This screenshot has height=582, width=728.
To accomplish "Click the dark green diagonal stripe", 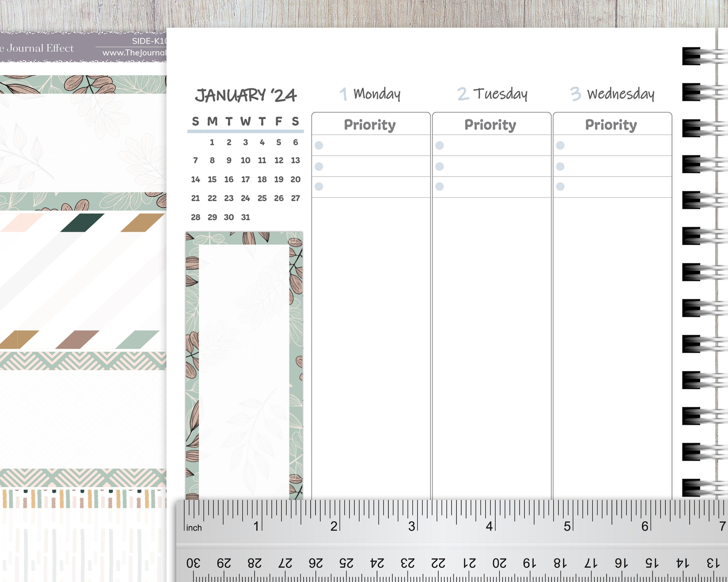I will pyautogui.click(x=83, y=223).
